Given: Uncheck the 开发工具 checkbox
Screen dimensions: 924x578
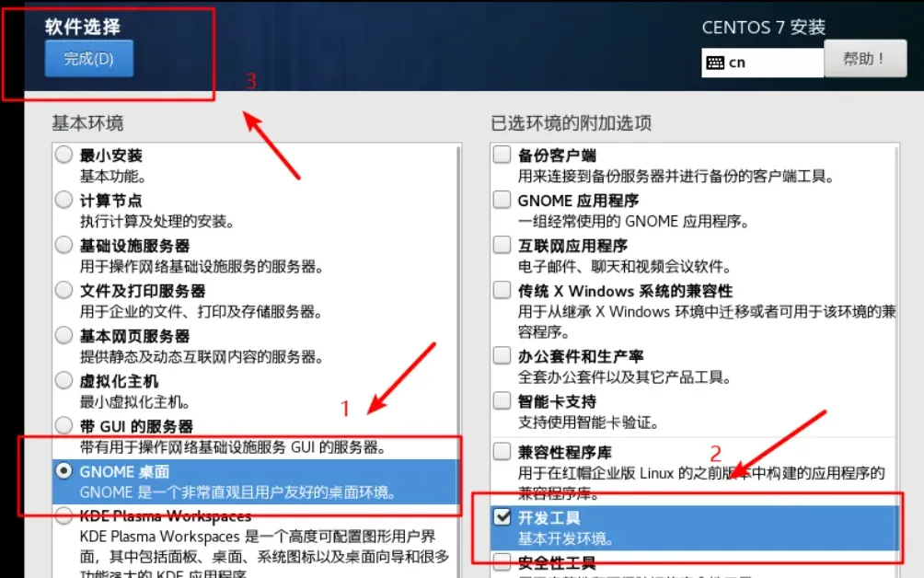Looking at the screenshot, I should (502, 516).
